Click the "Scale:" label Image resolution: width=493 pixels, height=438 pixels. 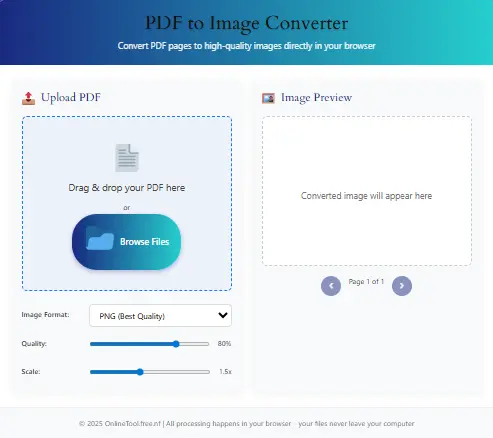(x=31, y=371)
